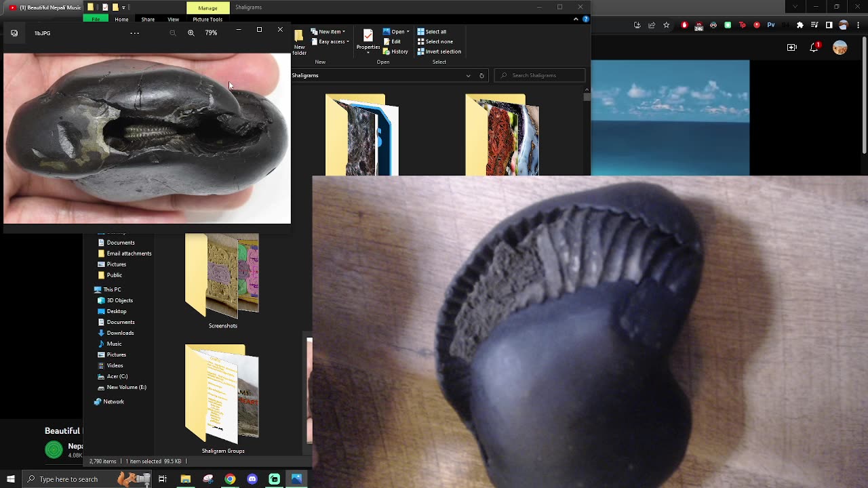Select the Screenshots folder

tap(222, 282)
